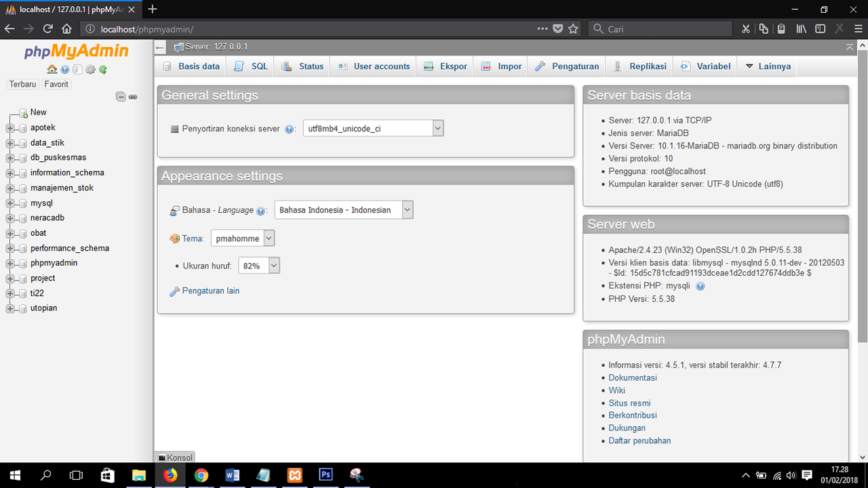Viewport: 868px width, 488px height.
Task: Expand the db_puskesmas database node
Action: [x=10, y=158]
